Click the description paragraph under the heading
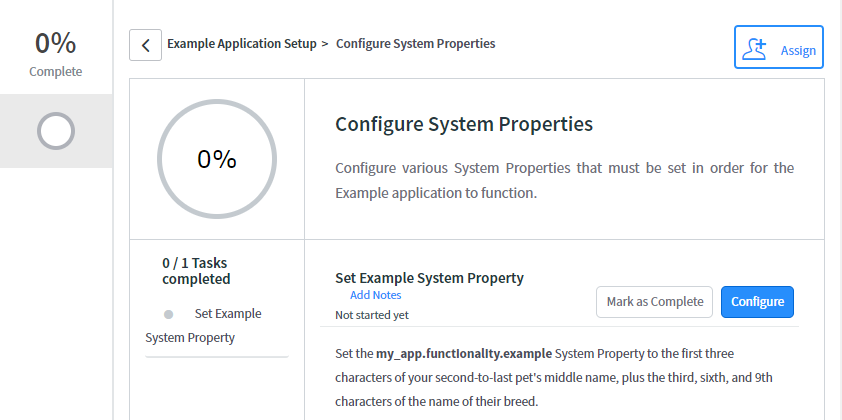Image resolution: width=842 pixels, height=420 pixels. tap(564, 180)
